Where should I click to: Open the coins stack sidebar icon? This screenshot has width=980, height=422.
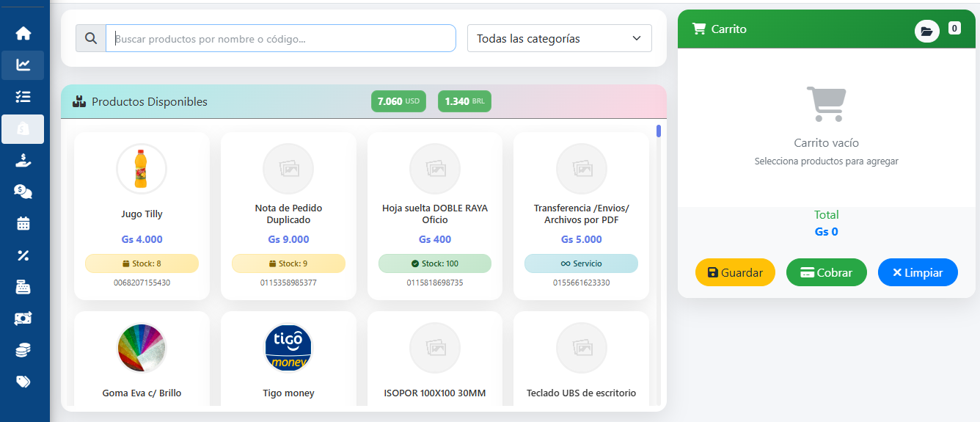[x=23, y=350]
